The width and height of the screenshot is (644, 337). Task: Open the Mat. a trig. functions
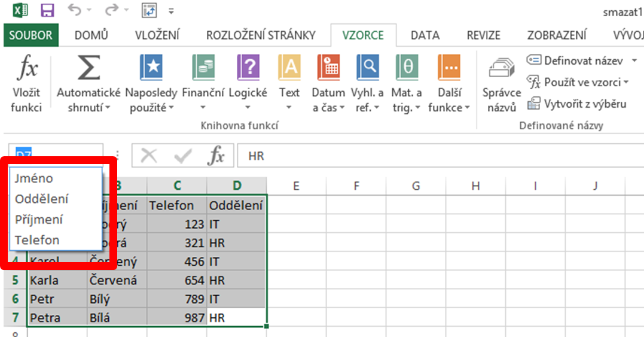[407, 83]
